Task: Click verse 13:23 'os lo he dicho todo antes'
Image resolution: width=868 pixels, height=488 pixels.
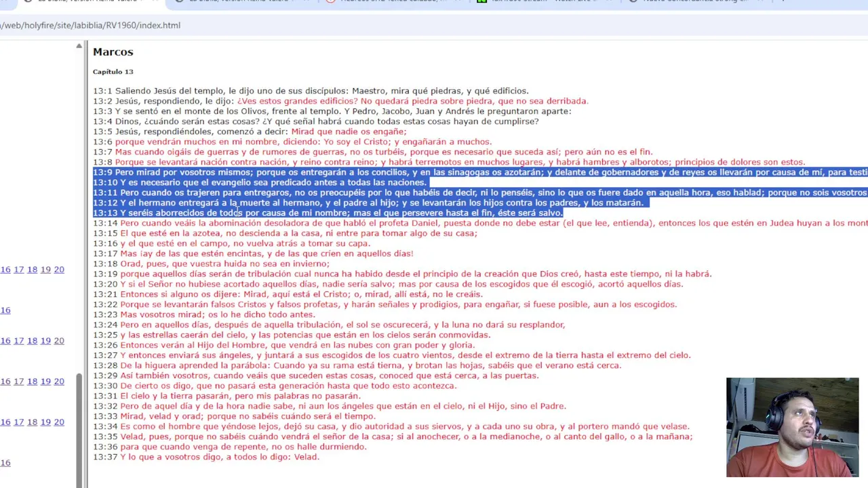Action: point(204,314)
